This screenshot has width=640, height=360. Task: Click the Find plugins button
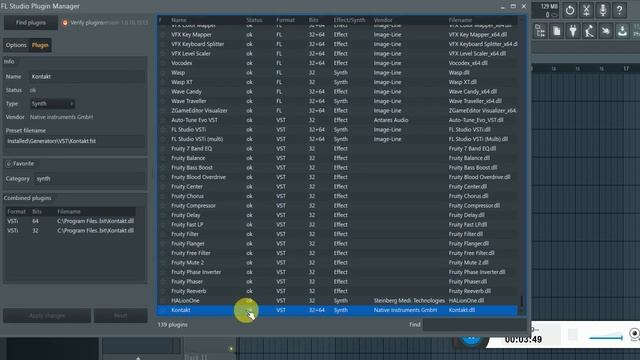click(31, 23)
